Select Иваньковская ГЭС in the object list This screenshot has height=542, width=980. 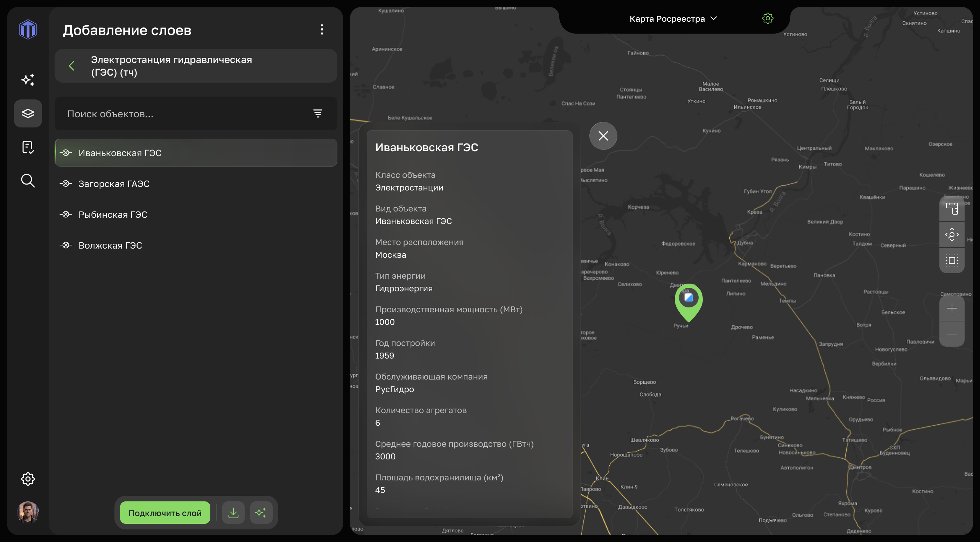tap(196, 153)
